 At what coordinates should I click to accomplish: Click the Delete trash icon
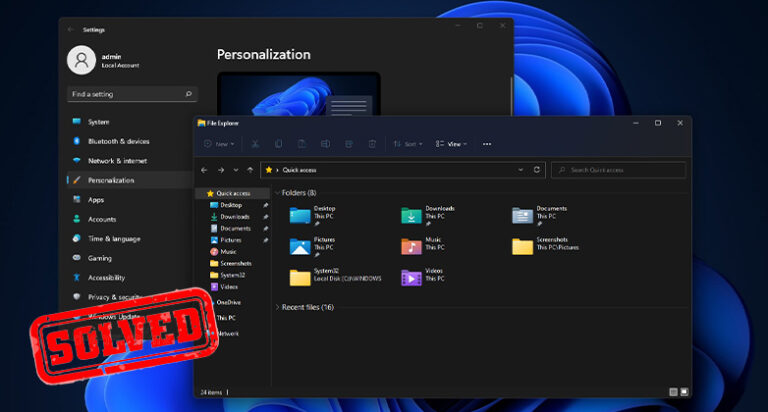(x=372, y=144)
